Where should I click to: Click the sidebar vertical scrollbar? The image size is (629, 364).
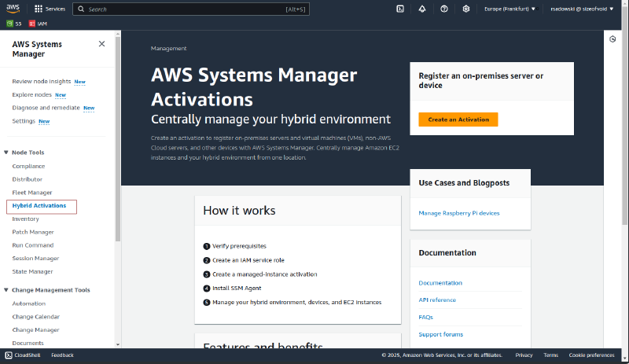point(118,157)
